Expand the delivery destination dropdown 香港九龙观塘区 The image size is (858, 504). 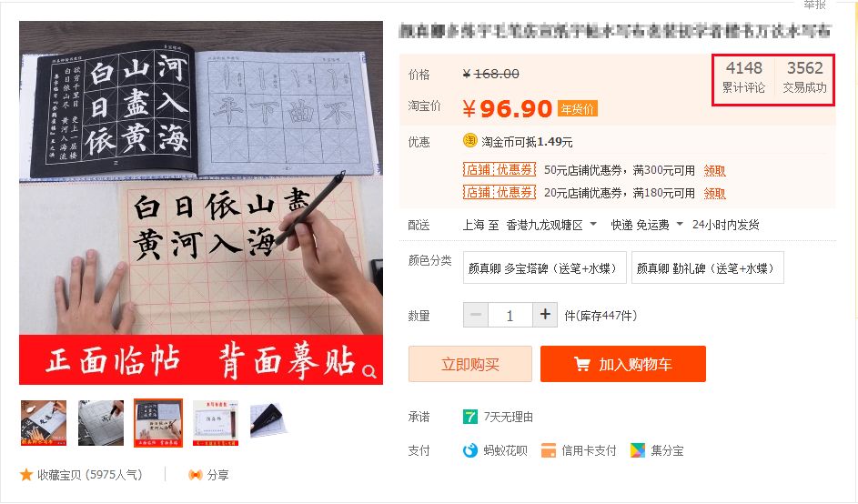(551, 225)
